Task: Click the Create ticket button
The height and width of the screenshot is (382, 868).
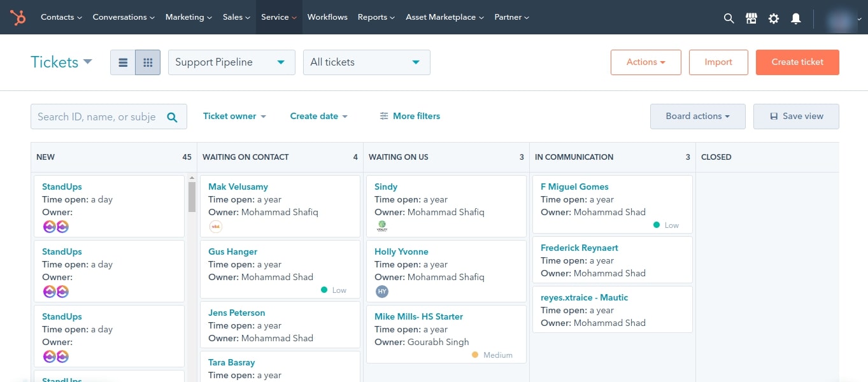Action: click(x=797, y=62)
